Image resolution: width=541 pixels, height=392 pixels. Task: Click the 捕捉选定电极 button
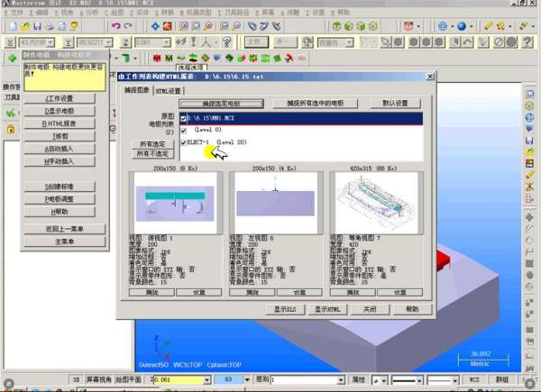pos(221,104)
